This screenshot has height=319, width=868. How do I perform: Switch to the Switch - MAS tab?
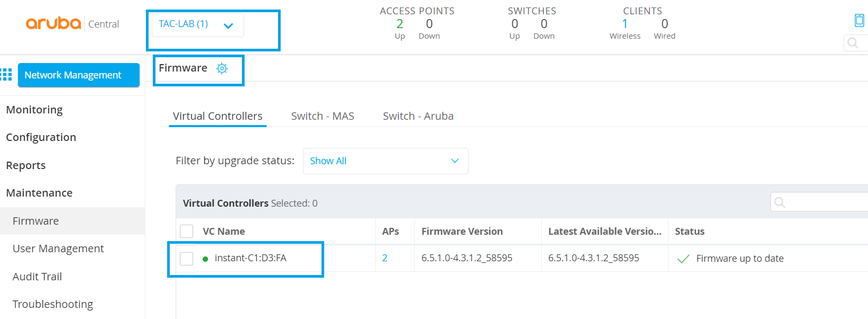[x=323, y=116]
